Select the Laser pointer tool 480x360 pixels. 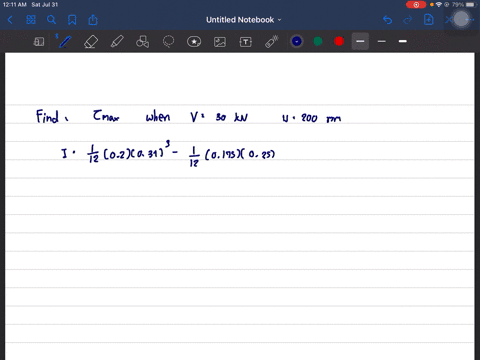pos(272,42)
